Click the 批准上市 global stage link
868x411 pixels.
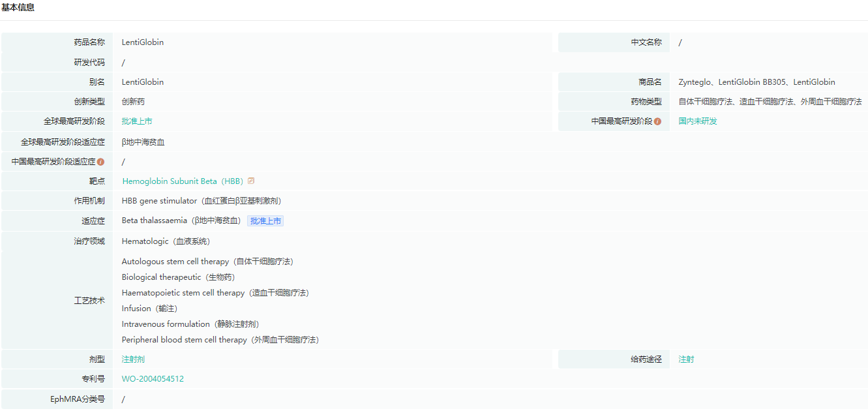click(x=137, y=121)
